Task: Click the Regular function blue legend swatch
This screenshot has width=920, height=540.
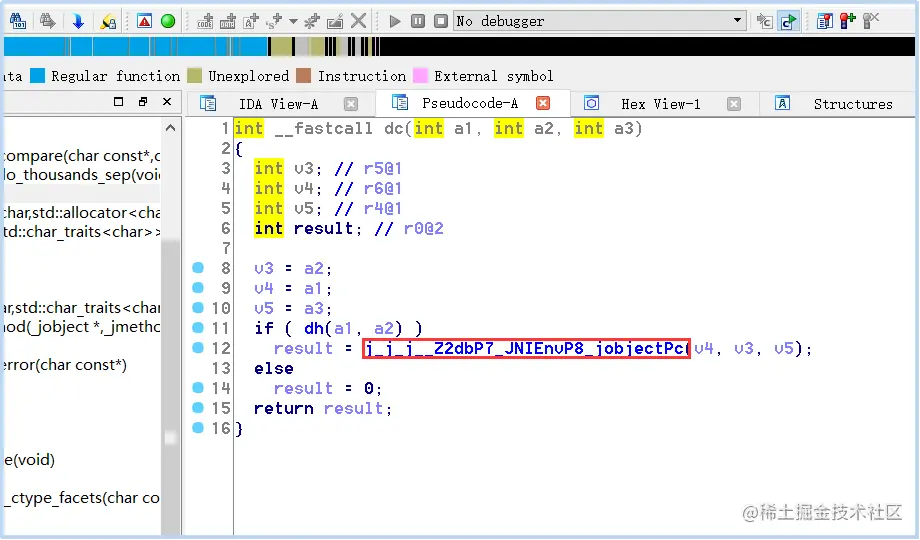Action: coord(38,76)
